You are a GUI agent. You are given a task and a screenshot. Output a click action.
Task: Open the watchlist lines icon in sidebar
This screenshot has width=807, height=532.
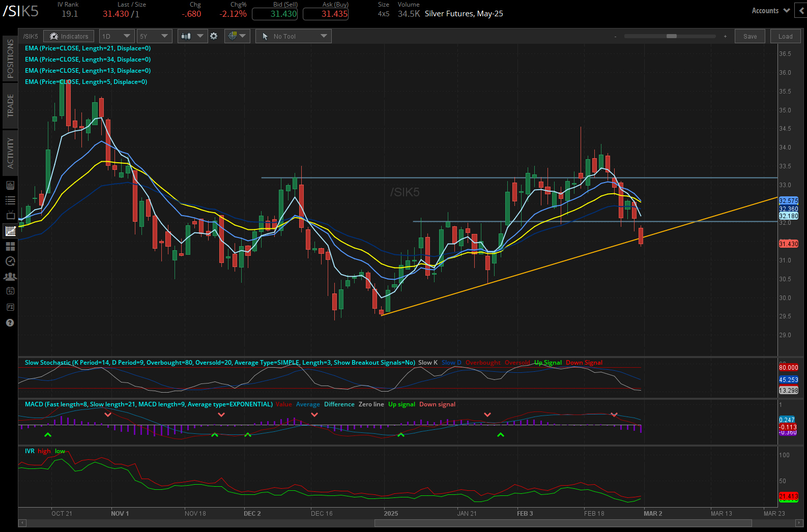10,200
